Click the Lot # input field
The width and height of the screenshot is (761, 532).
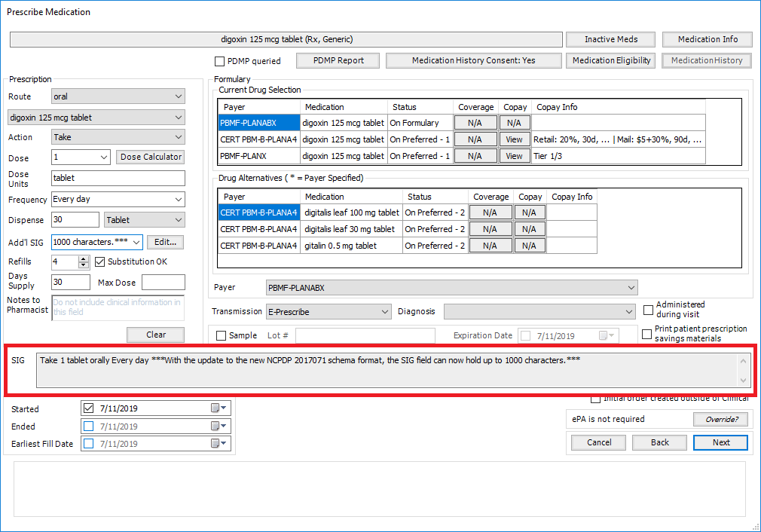tap(365, 335)
